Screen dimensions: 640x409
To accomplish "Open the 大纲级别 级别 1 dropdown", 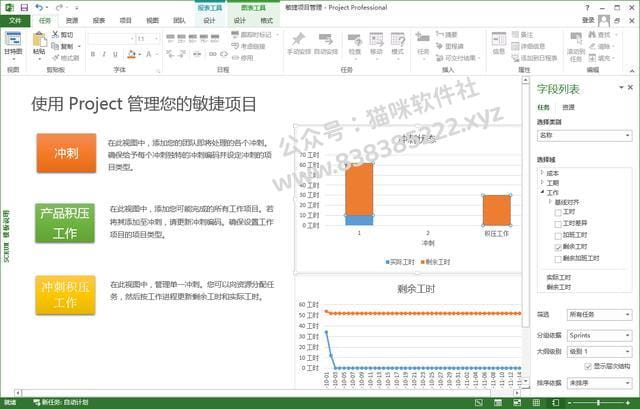I will pyautogui.click(x=599, y=351).
